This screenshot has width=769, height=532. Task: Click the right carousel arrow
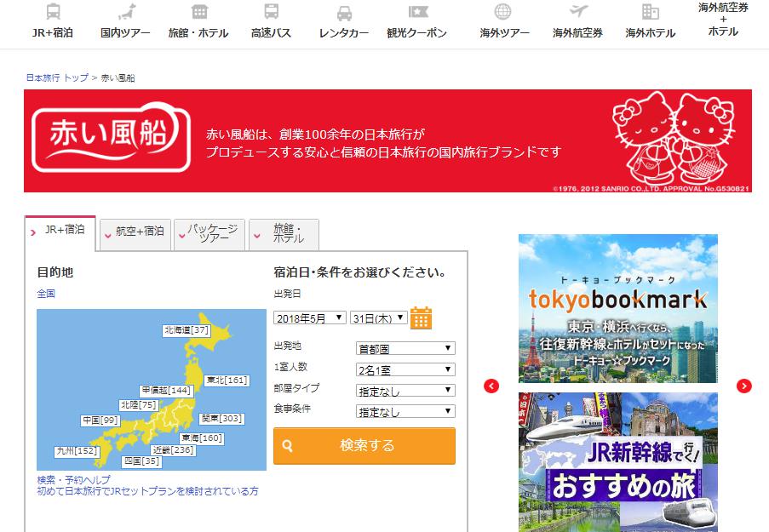pyautogui.click(x=744, y=386)
